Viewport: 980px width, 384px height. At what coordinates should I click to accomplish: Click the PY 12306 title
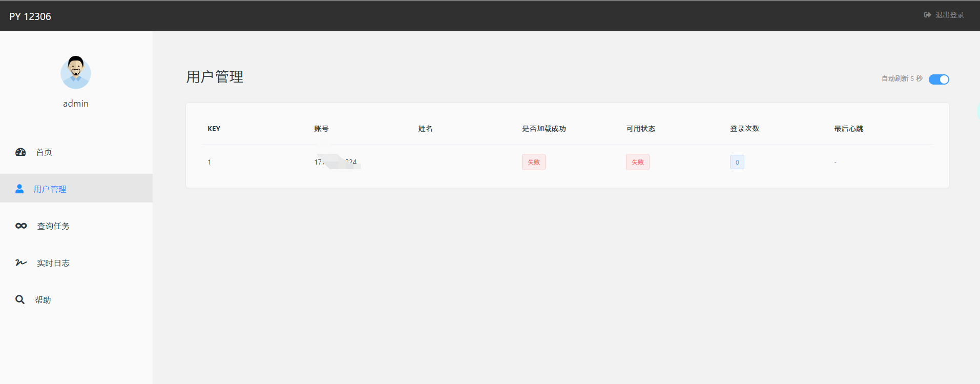(x=30, y=16)
